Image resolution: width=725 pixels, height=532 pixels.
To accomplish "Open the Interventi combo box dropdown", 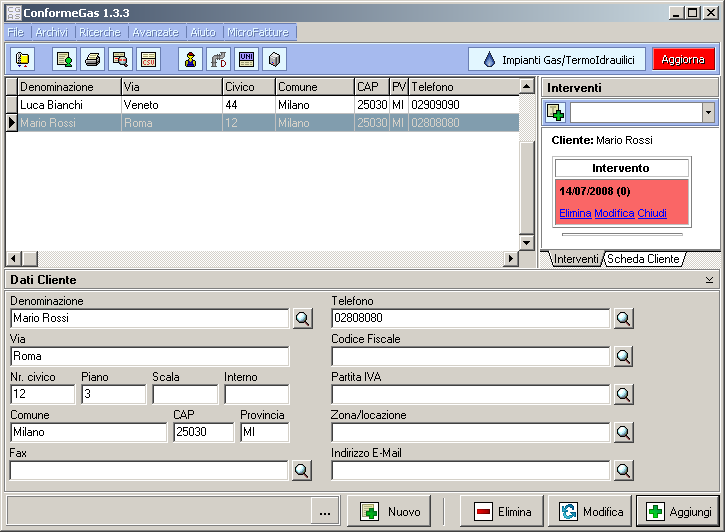I will tap(708, 112).
